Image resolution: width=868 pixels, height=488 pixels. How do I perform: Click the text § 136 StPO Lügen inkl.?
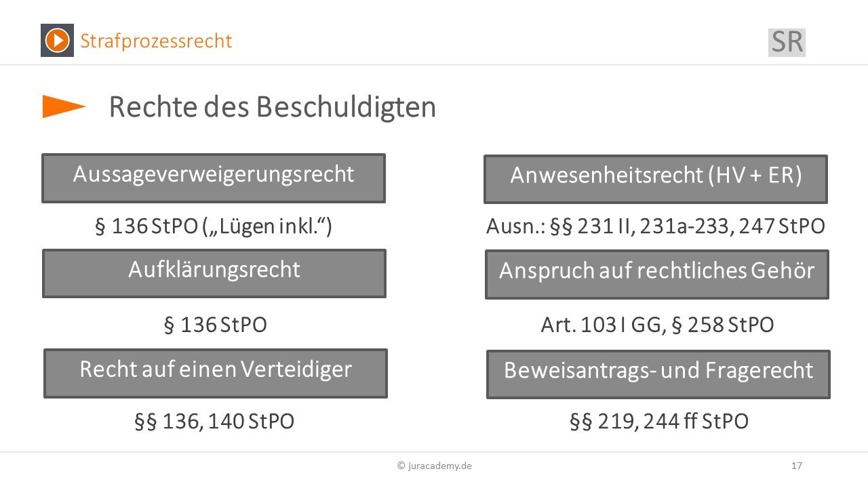tap(214, 226)
